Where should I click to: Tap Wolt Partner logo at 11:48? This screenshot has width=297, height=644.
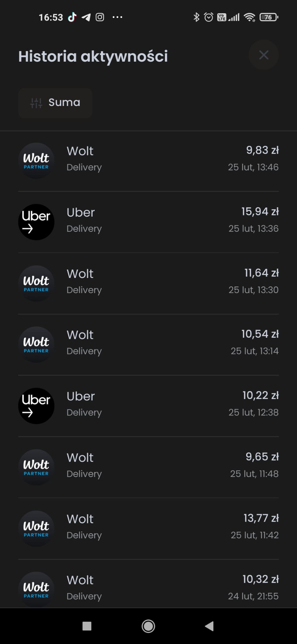pos(36,467)
